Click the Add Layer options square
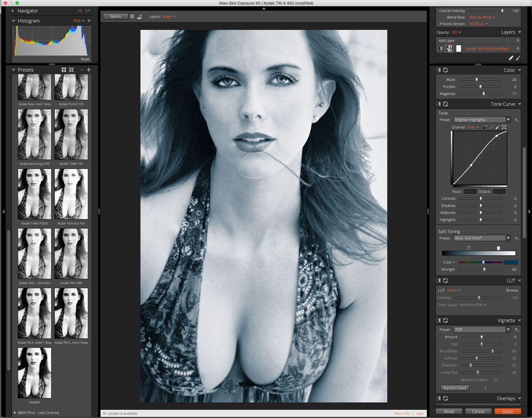 click(x=518, y=40)
